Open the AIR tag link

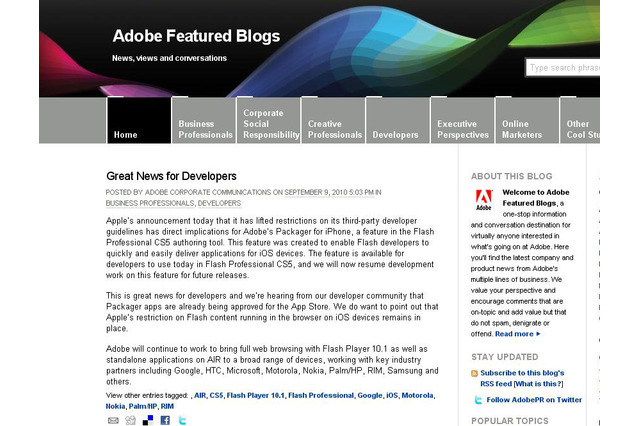[200, 395]
